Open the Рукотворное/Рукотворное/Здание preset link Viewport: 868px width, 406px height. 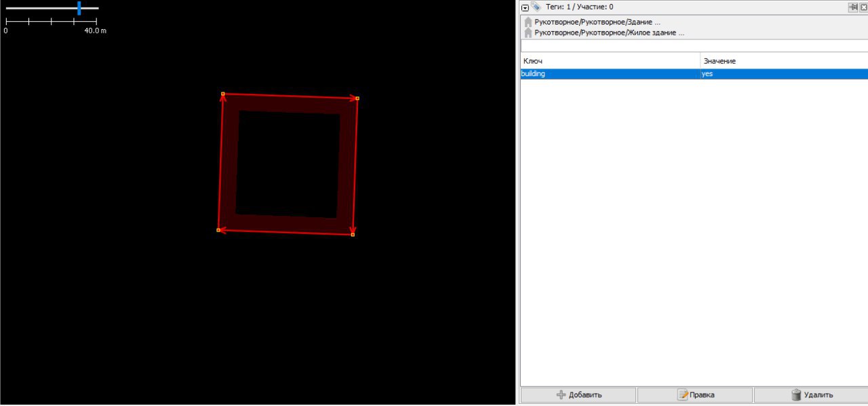[x=597, y=22]
